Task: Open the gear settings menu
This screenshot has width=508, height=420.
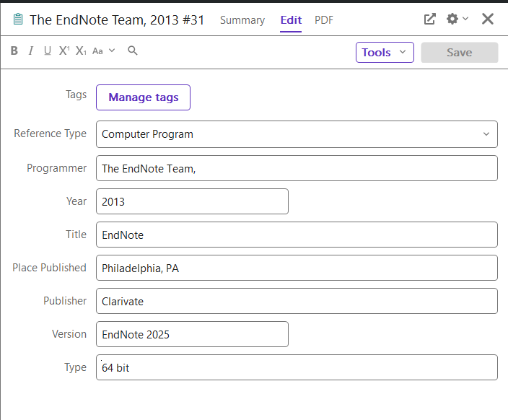Action: pos(457,19)
